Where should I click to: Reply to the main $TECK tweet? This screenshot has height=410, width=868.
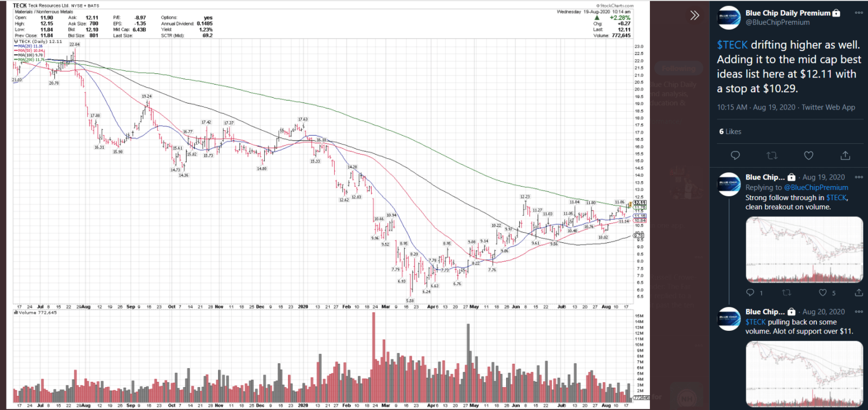[735, 156]
